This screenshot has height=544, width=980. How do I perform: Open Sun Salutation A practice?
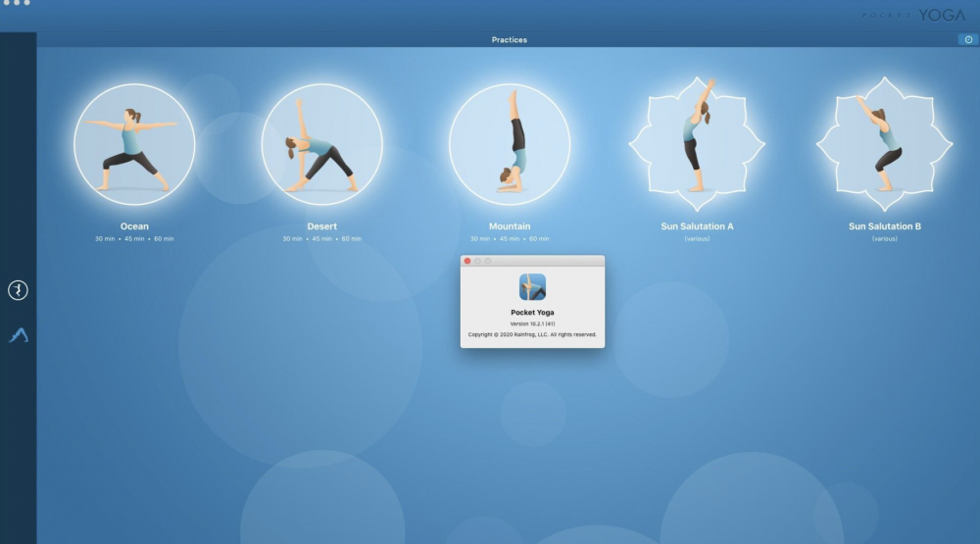697,144
